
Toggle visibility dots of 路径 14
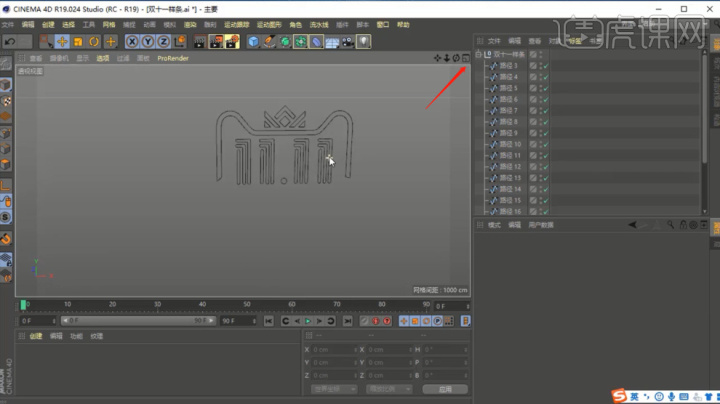(x=540, y=189)
